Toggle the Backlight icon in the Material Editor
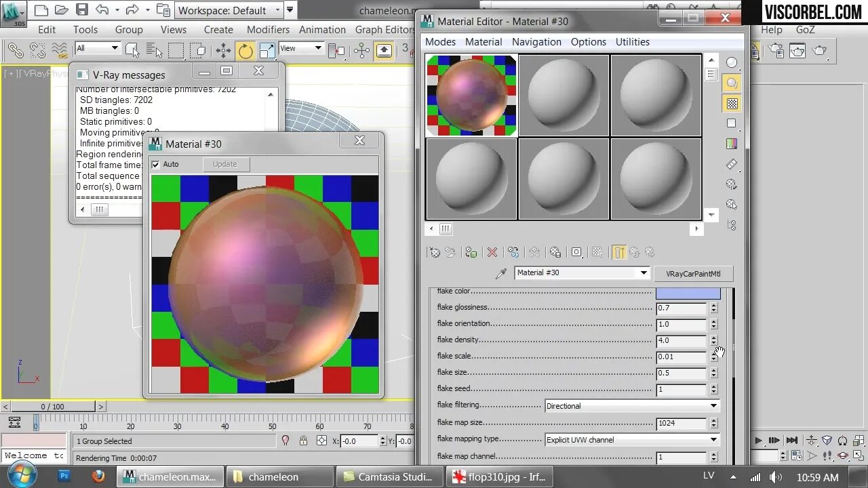Image resolution: width=868 pixels, height=488 pixels. click(x=732, y=83)
